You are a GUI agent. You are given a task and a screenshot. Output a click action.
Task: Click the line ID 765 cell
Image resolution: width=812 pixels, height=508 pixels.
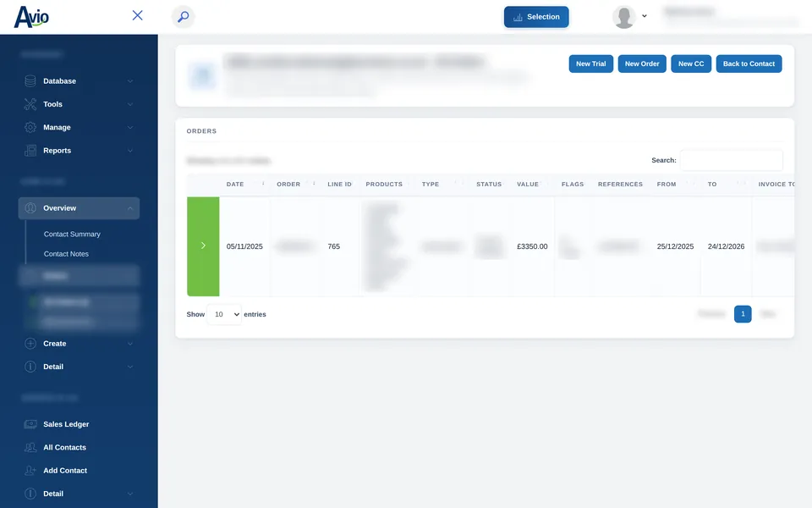pyautogui.click(x=334, y=246)
